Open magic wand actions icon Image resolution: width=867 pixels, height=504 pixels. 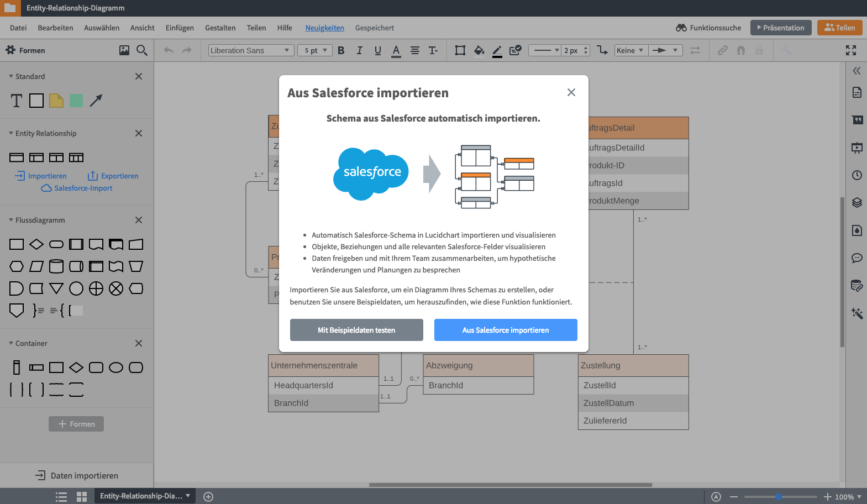[857, 313]
